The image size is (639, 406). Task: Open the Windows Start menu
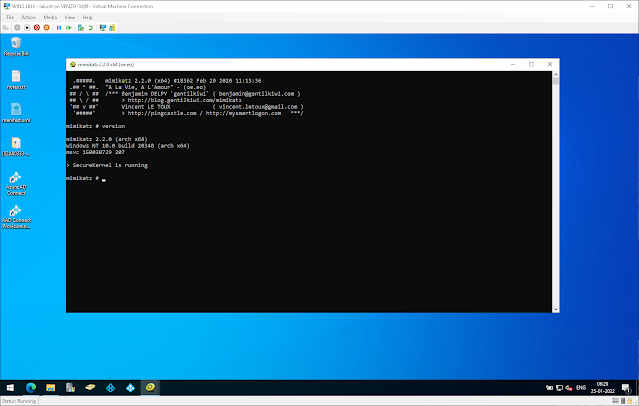pos(10,388)
